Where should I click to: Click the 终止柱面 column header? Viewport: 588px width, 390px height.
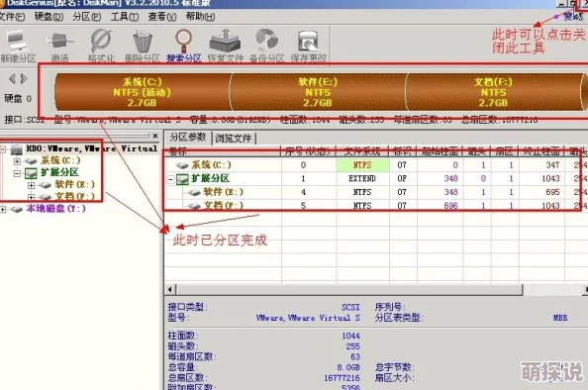541,151
